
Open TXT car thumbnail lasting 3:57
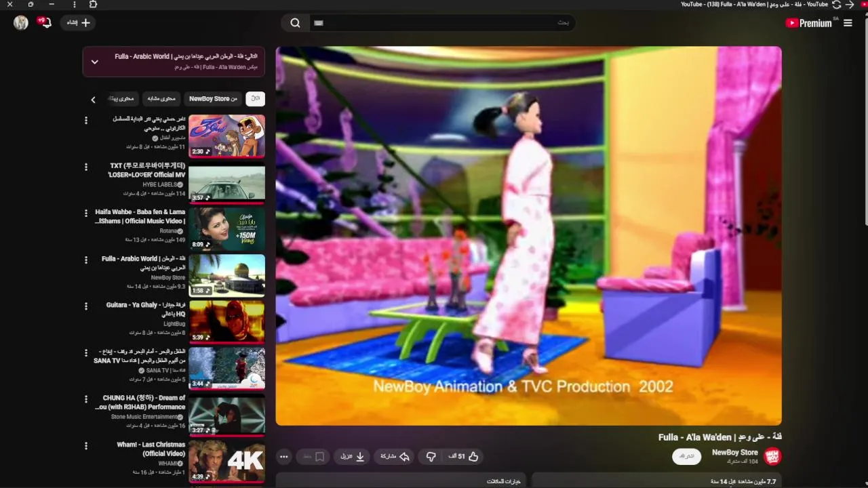pos(226,182)
